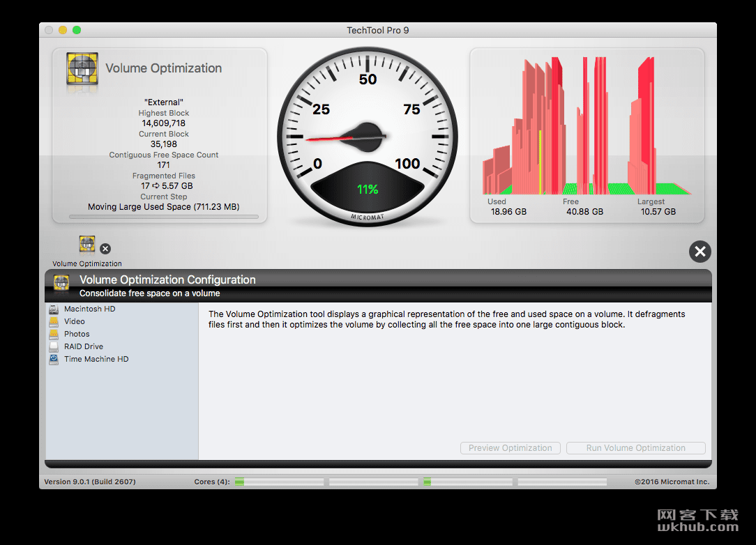This screenshot has width=756, height=545.
Task: Click the Volume Optimization header icon
Action: coord(82,68)
